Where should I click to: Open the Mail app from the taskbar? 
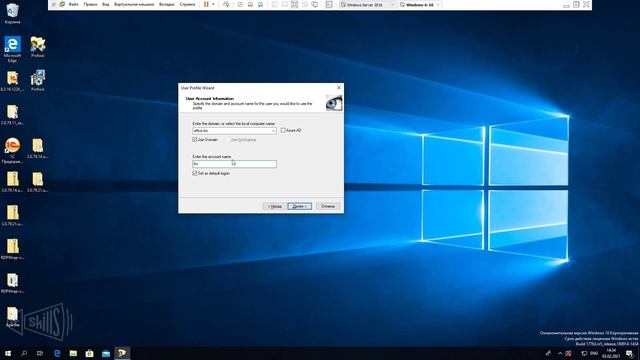[x=106, y=353]
